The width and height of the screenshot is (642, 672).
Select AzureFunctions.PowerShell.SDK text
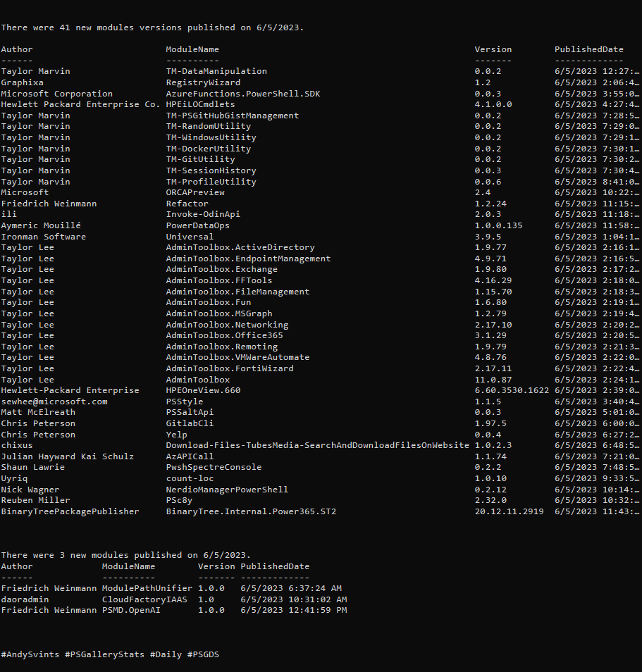(x=243, y=94)
